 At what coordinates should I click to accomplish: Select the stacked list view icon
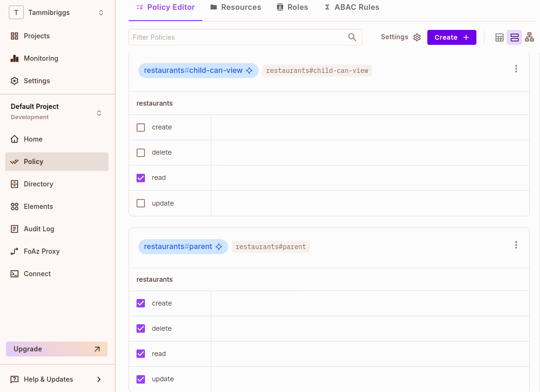514,37
